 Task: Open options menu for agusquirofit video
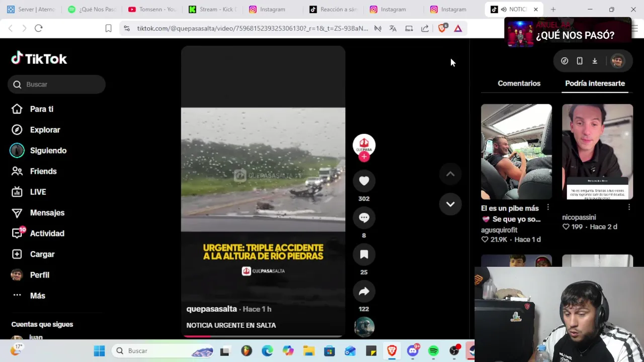[548, 208]
